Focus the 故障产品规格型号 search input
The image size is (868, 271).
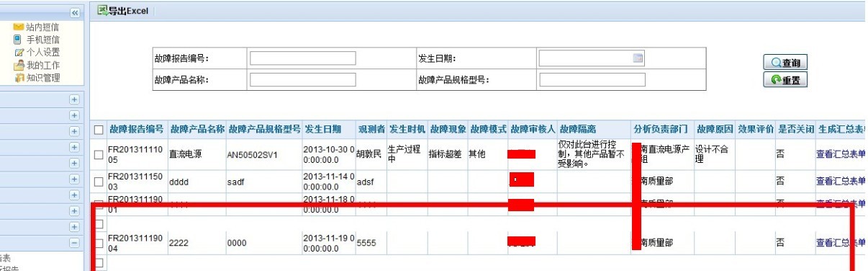click(x=592, y=79)
